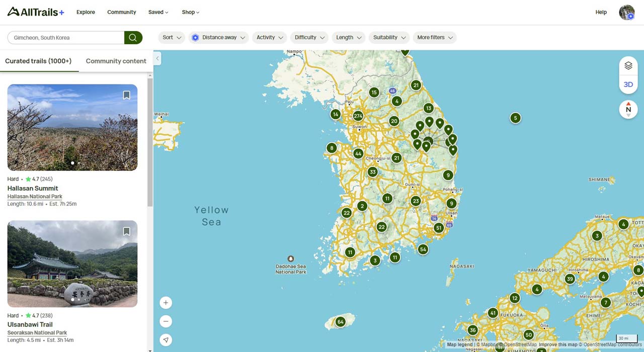This screenshot has width=644, height=352.
Task: Zoom out on the map
Action: [166, 321]
